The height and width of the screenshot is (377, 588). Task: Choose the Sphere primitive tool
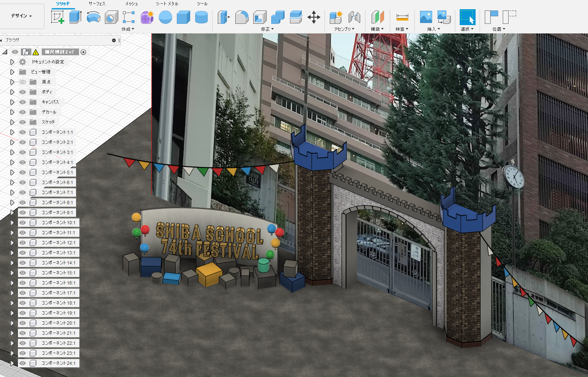(x=165, y=17)
